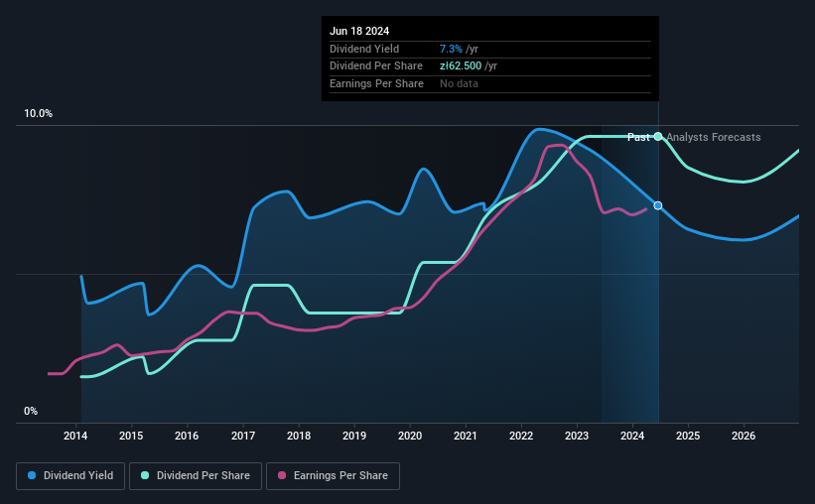Toggle the Dividend Yield legend button

click(x=70, y=476)
